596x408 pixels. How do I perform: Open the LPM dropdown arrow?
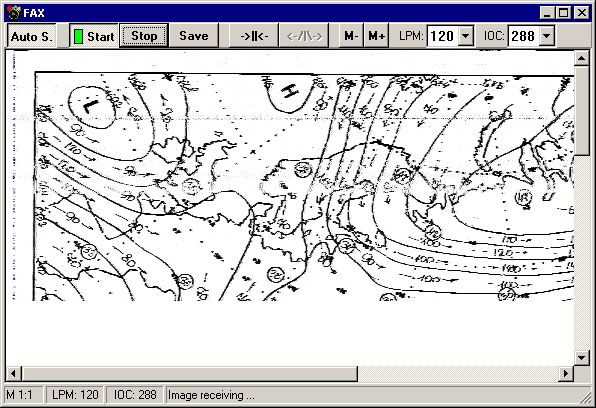click(x=466, y=36)
